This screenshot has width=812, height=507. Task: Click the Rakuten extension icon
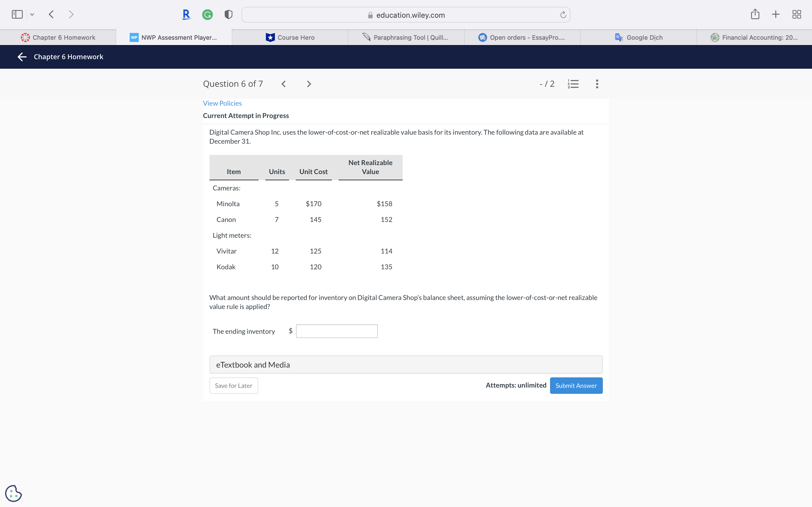[186, 14]
